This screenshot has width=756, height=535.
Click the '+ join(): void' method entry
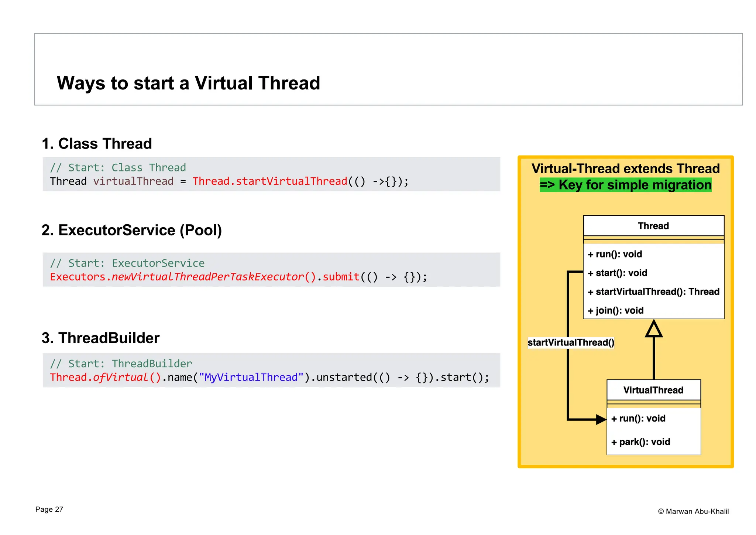(x=616, y=310)
